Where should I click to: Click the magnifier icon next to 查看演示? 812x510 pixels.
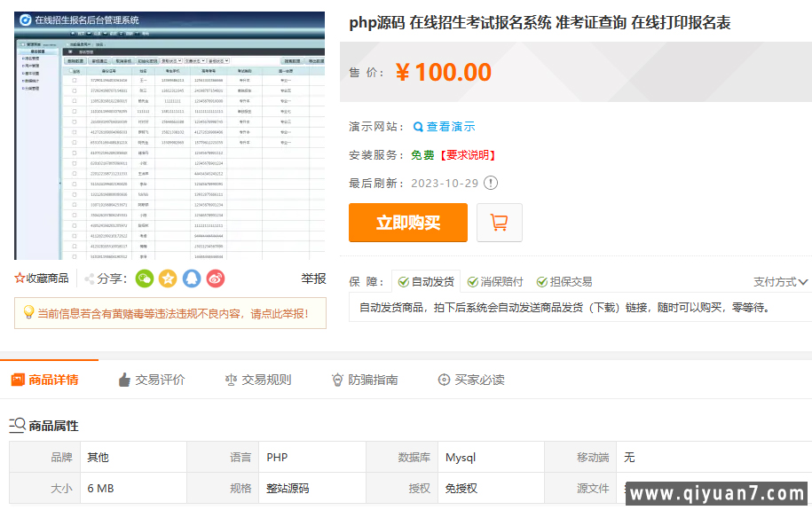click(418, 127)
